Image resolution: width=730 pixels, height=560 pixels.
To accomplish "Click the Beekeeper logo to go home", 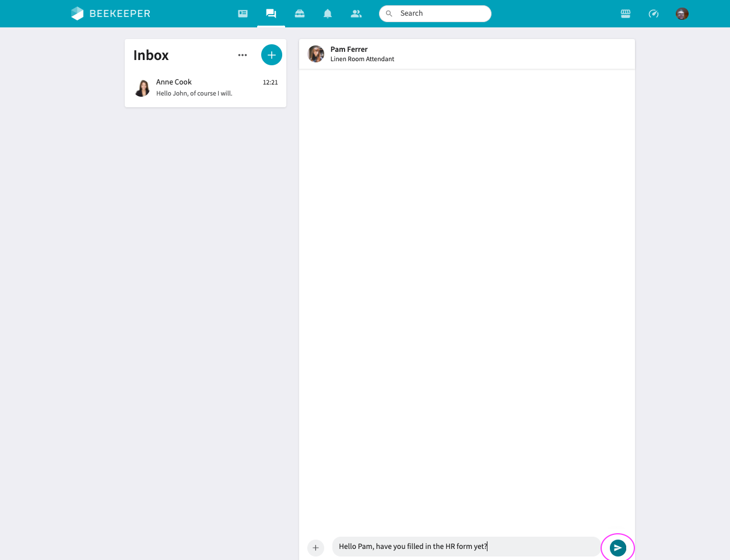I will [111, 13].
